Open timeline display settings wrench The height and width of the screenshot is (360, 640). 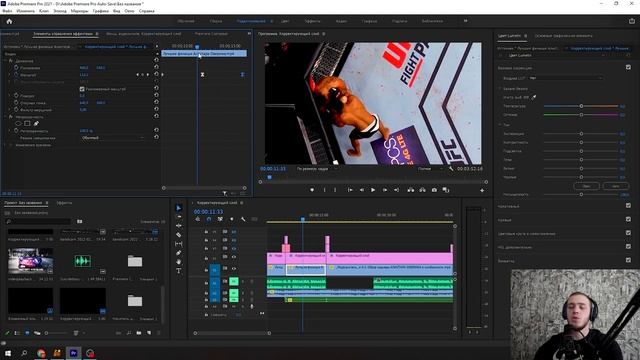tap(243, 219)
